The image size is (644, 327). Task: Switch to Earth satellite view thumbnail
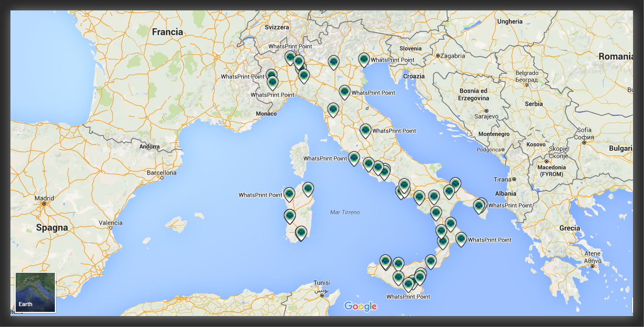tap(35, 292)
